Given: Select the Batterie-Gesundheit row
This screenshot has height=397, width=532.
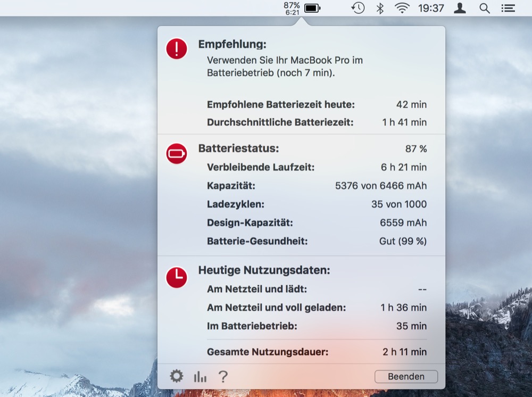Looking at the screenshot, I should [317, 241].
